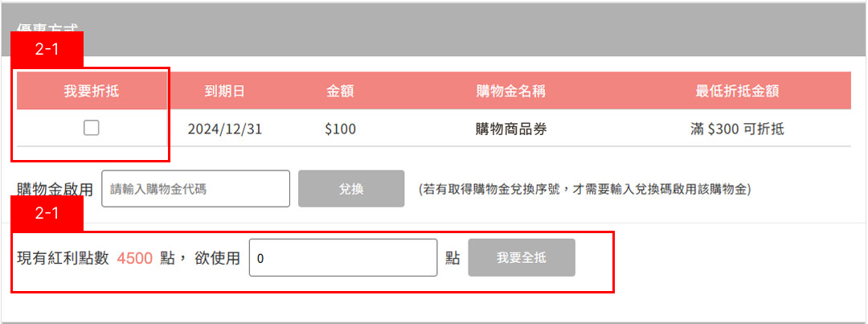868x324 pixels.
Task: Select the 2024/12/31 expiry date cell
Action: pyautogui.click(x=224, y=129)
